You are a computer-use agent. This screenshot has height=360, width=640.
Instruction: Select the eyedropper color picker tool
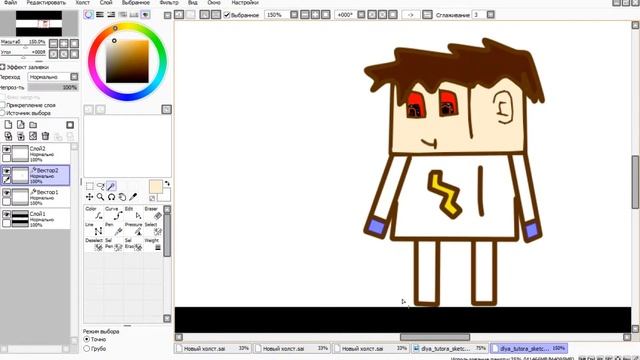[133, 197]
